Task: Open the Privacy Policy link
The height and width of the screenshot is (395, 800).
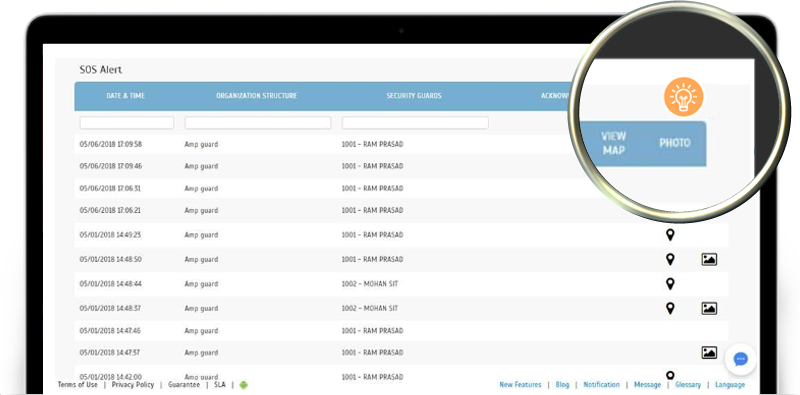Action: [x=133, y=385]
